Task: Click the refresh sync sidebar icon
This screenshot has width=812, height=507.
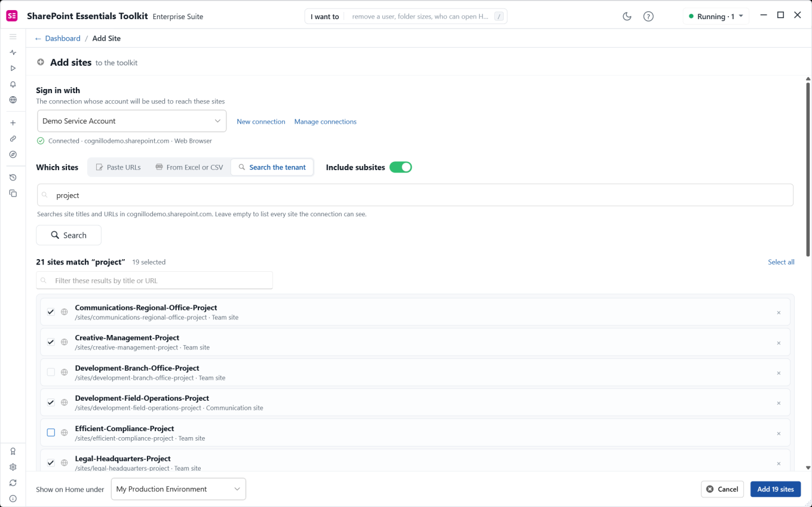Action: (13, 483)
